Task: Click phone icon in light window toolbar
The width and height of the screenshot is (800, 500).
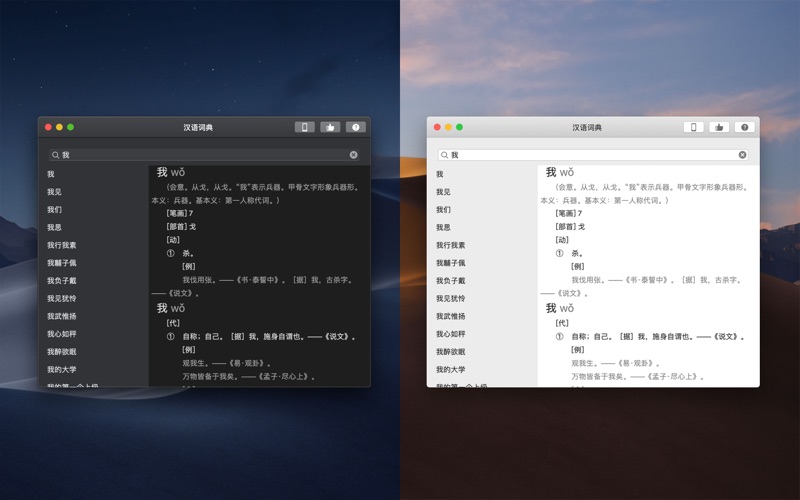Action: pyautogui.click(x=693, y=127)
